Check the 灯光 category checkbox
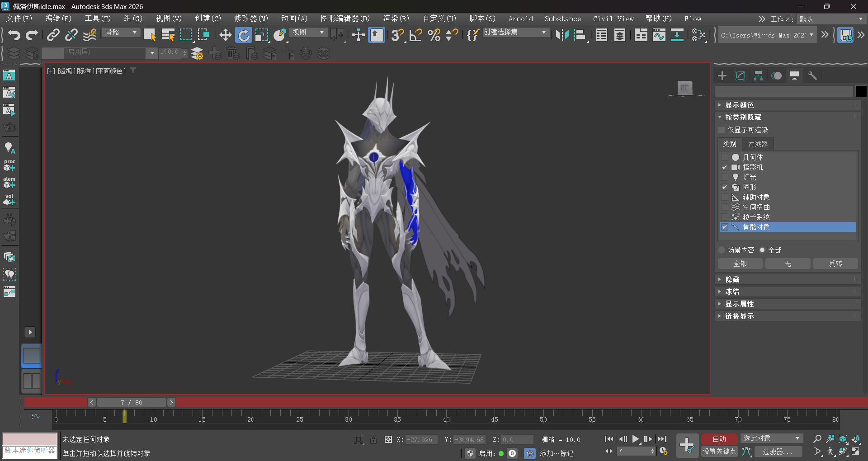The height and width of the screenshot is (461, 868). click(725, 177)
